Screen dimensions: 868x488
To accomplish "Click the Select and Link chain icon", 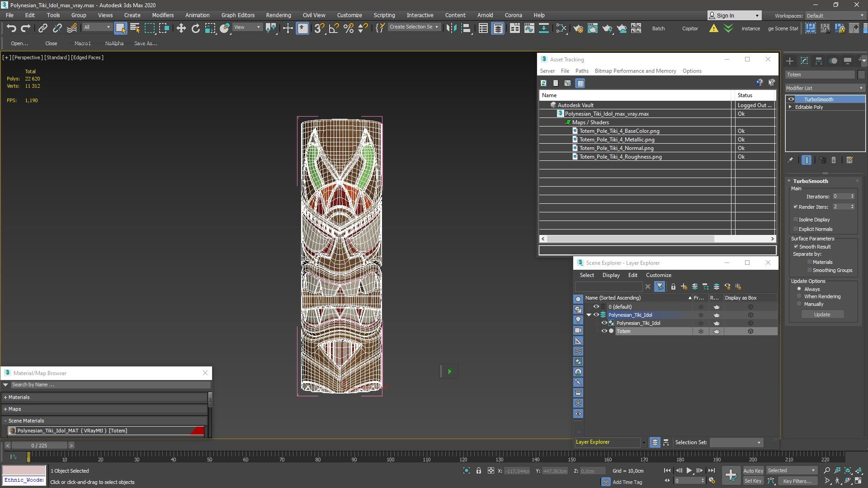I will (42, 28).
